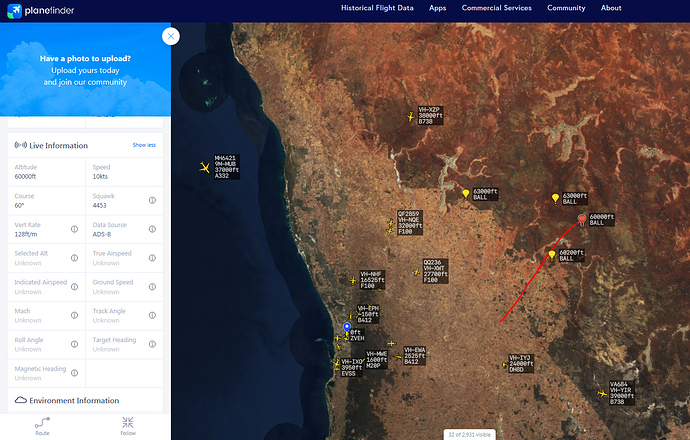
Task: Open the Apps menu item
Action: point(437,8)
